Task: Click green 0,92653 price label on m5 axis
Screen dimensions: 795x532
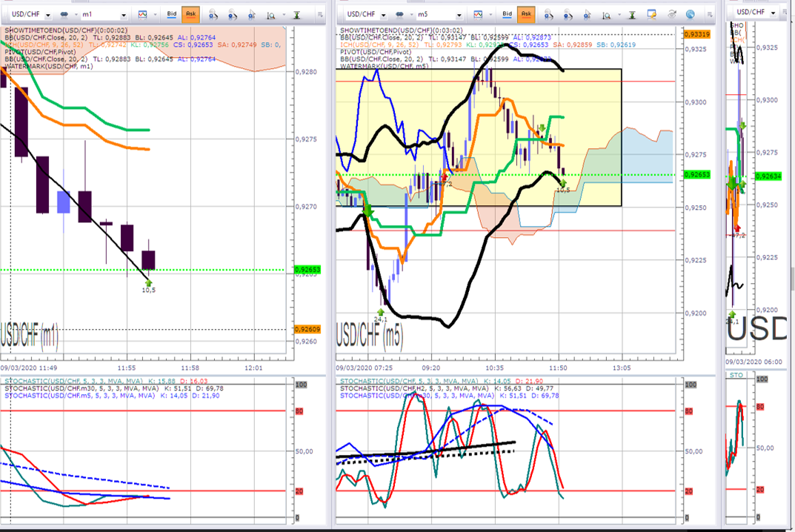Action: [x=697, y=174]
